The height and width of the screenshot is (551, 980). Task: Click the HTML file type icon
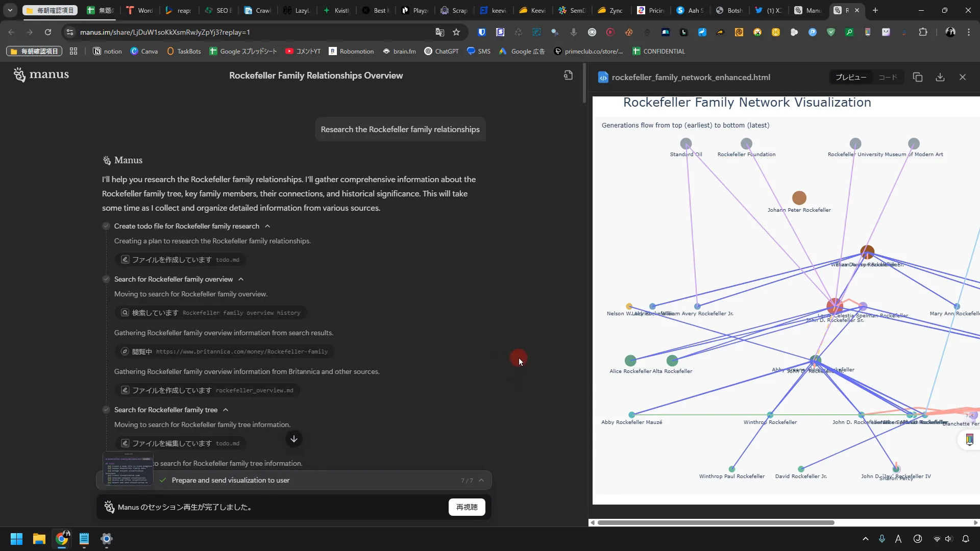pos(603,78)
